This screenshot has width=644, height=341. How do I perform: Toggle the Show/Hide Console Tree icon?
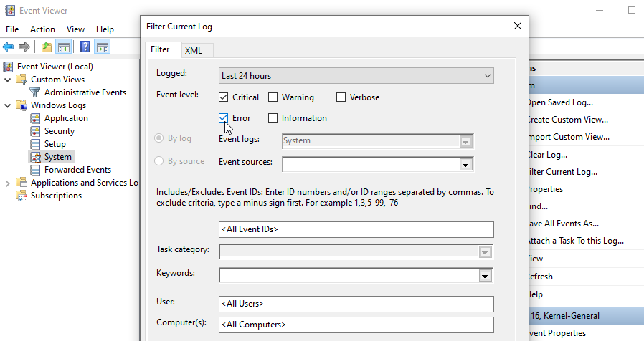(x=64, y=47)
